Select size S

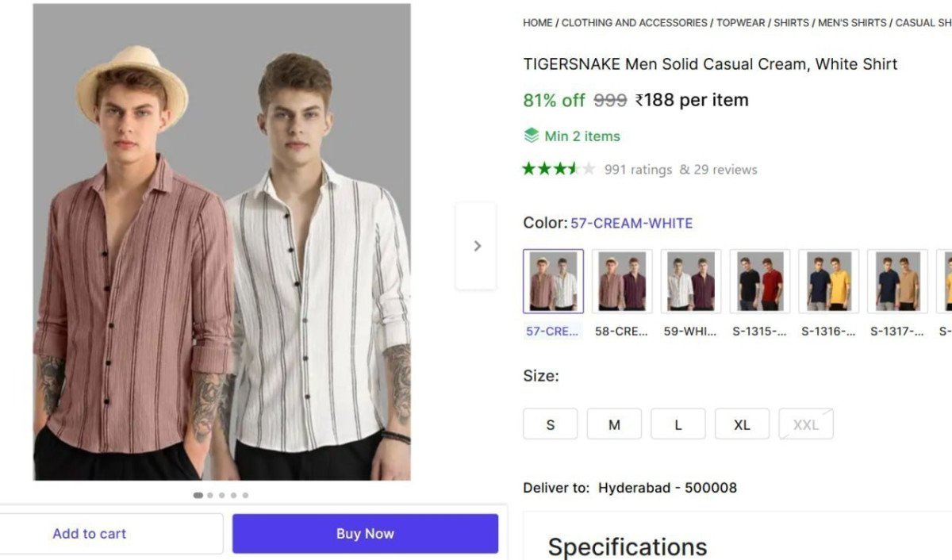point(550,424)
